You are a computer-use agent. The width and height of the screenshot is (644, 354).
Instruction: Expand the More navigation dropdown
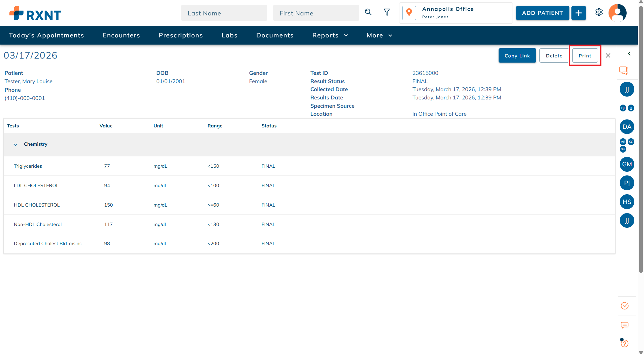click(379, 35)
